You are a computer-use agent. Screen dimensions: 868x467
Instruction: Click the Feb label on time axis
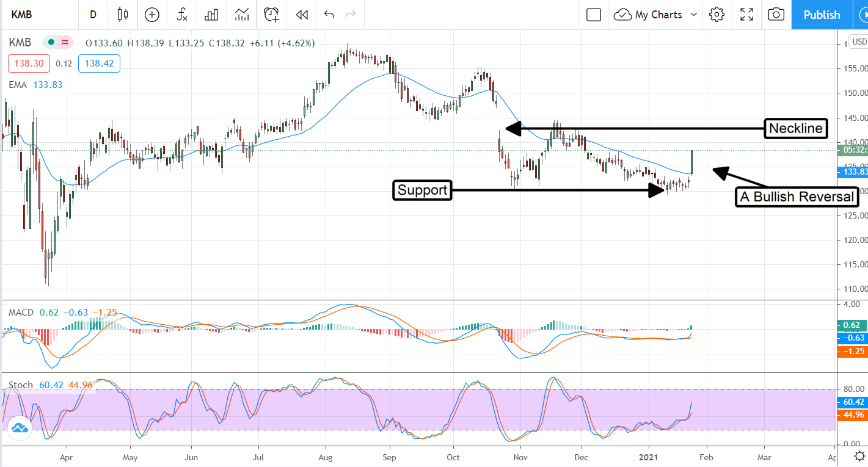pyautogui.click(x=706, y=456)
